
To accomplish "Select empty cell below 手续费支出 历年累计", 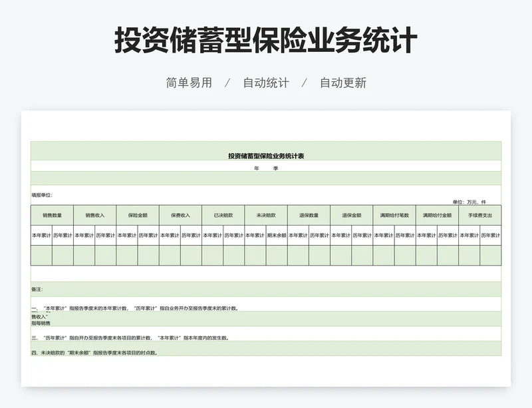I will (x=490, y=256).
